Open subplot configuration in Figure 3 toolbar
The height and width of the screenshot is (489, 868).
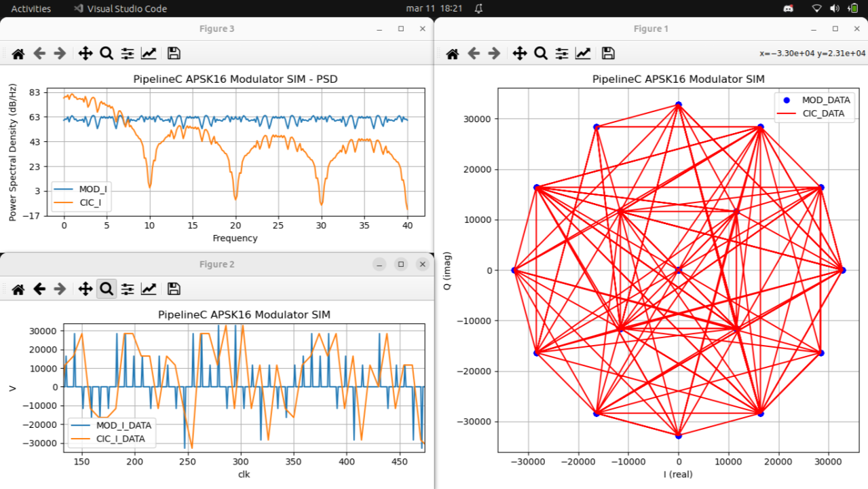128,54
